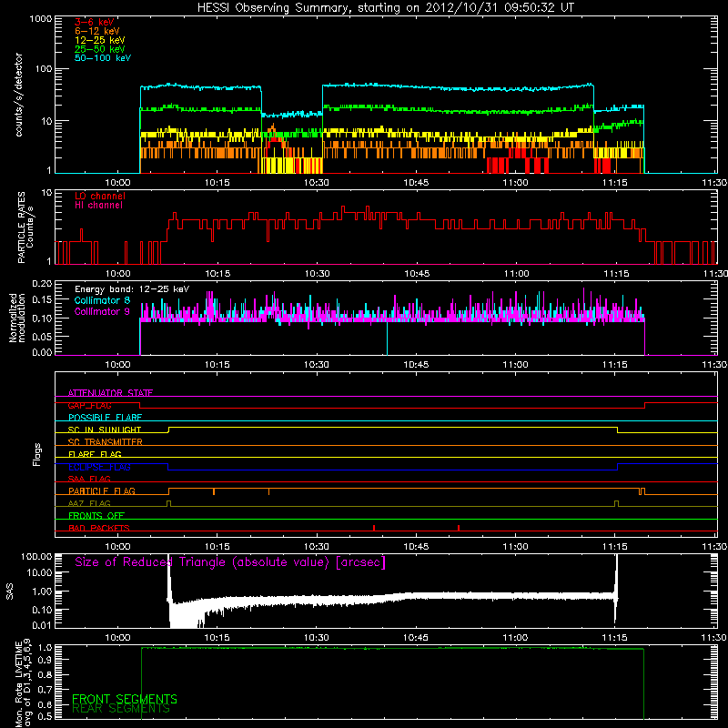Click the HI channel legend label
Viewport: 728px width, 728px height.
point(98,205)
